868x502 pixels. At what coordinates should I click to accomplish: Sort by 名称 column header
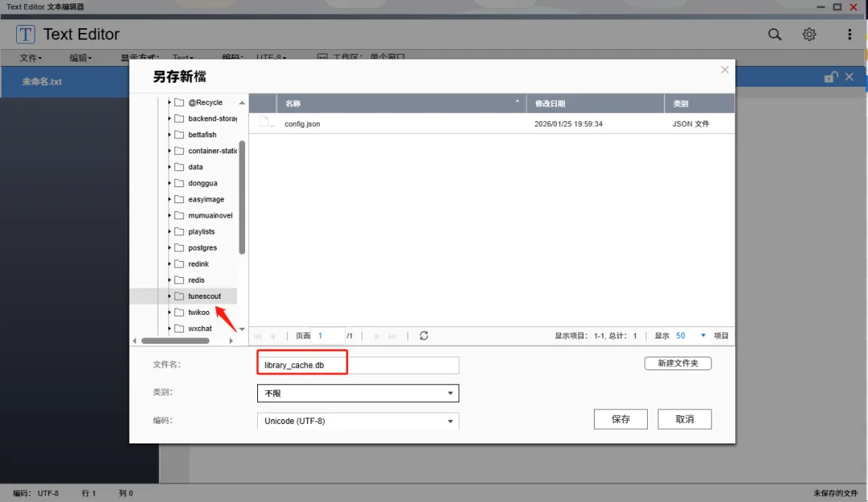pos(401,104)
